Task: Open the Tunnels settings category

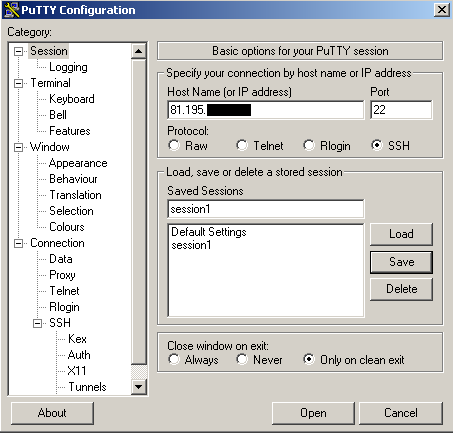Action: [x=87, y=387]
